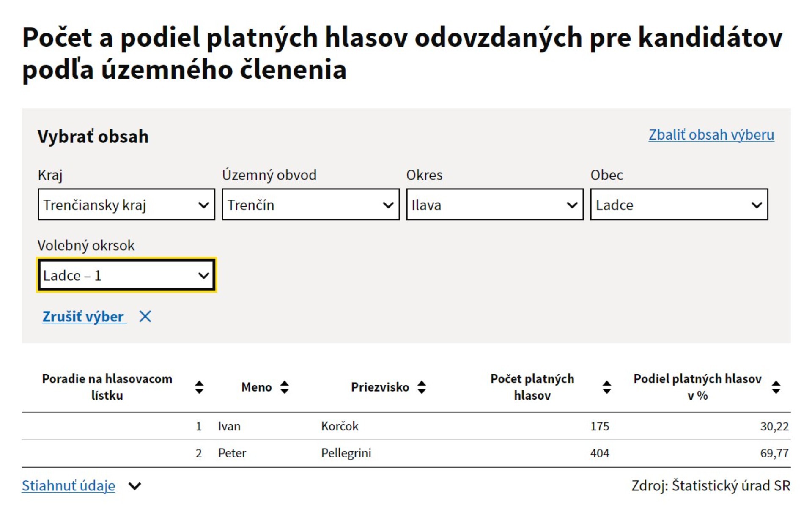Viewport: 812px width, 515px height.
Task: Select the Ivan Korčok table row
Action: coord(406,426)
